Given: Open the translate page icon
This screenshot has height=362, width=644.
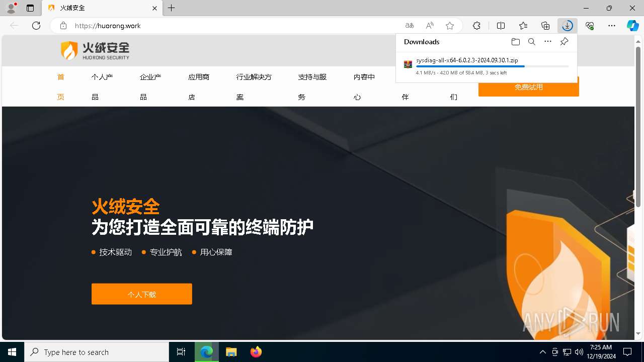Looking at the screenshot, I should coord(410,26).
